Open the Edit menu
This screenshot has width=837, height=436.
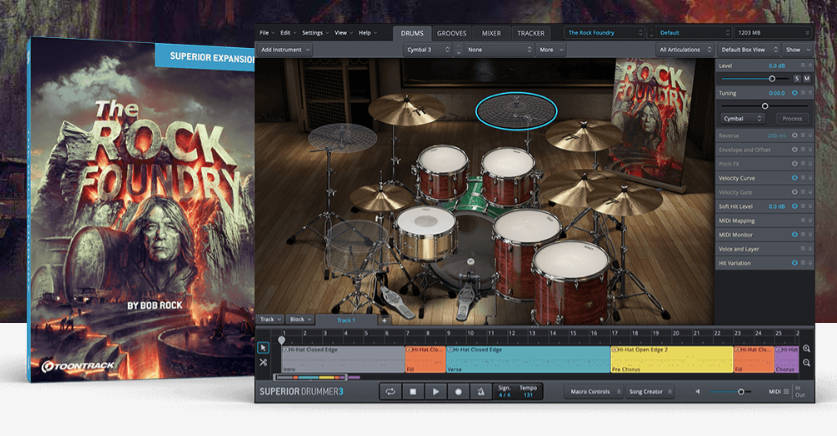289,33
